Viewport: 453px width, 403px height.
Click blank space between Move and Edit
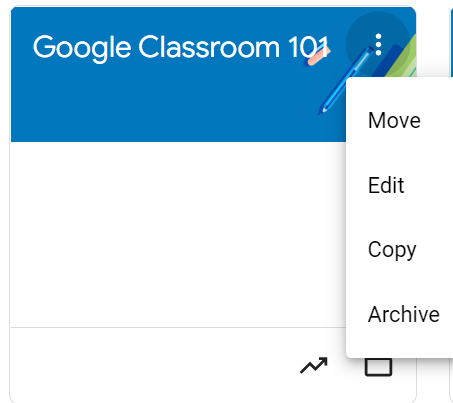point(399,152)
